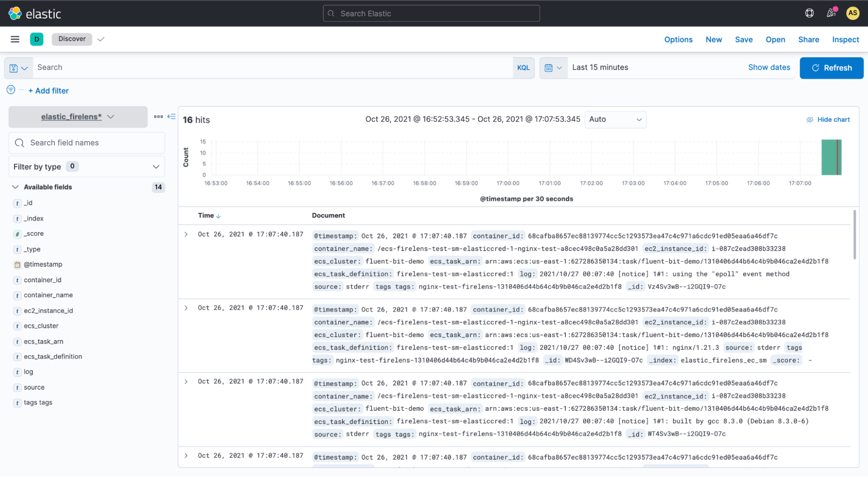Image resolution: width=868 pixels, height=477 pixels.
Task: Open the Discover breadcrumb chevron
Action: pyautogui.click(x=101, y=39)
